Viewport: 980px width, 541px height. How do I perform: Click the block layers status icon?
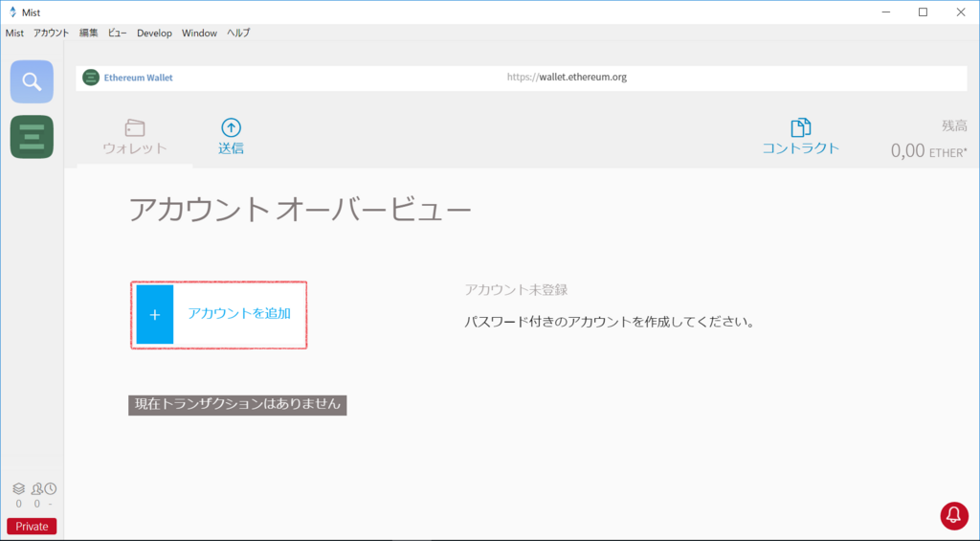19,489
